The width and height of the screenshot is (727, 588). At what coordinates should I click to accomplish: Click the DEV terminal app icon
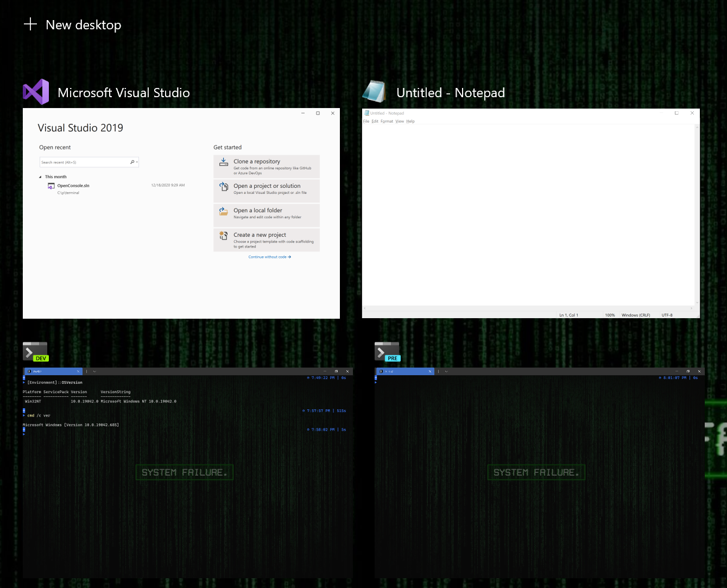coord(35,351)
